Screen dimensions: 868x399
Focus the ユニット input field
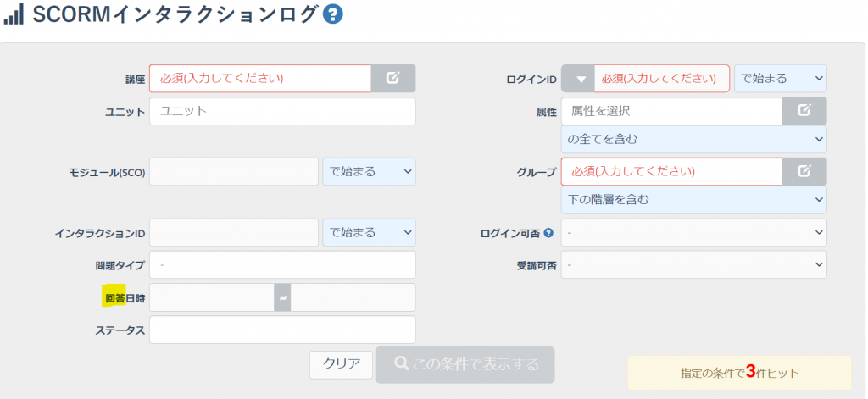(x=282, y=111)
